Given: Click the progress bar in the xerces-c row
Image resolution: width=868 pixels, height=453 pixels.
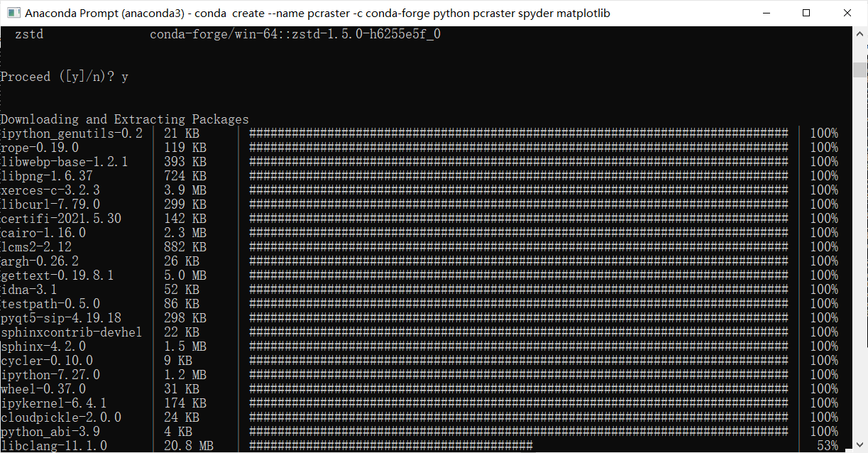Looking at the screenshot, I should coord(519,190).
